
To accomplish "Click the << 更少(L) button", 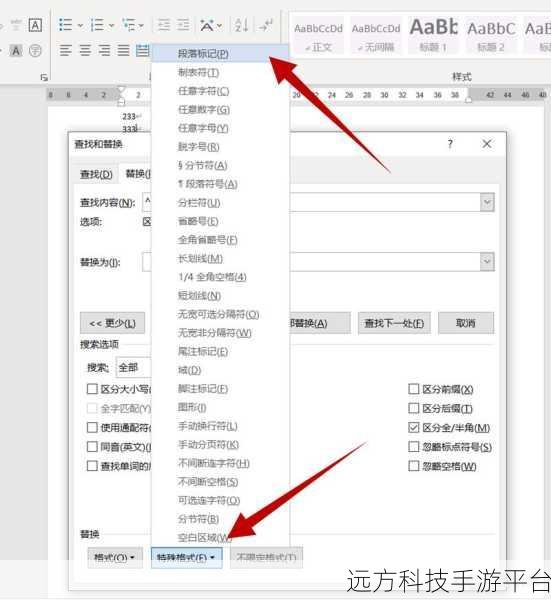I will pyautogui.click(x=112, y=323).
